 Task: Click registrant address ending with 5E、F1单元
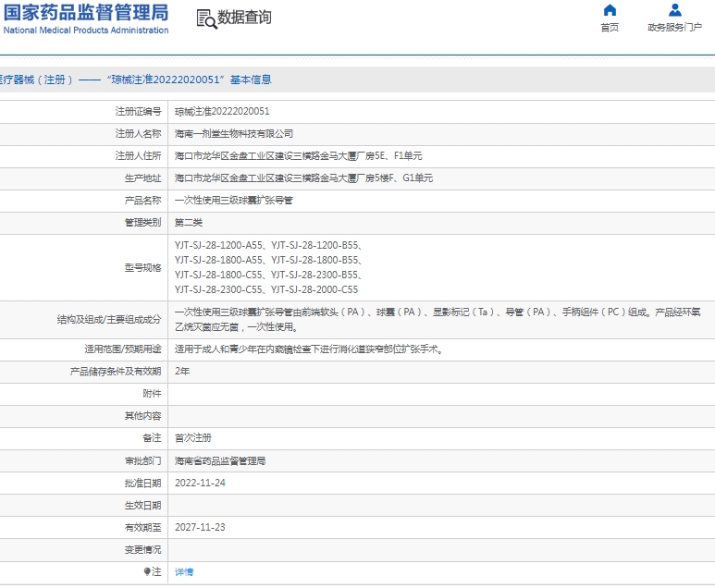coord(298,156)
